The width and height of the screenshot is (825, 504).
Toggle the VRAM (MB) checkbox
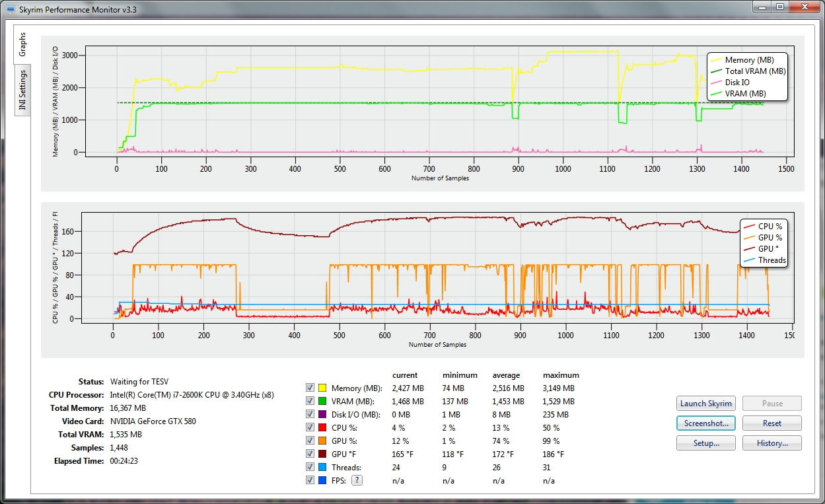(310, 401)
